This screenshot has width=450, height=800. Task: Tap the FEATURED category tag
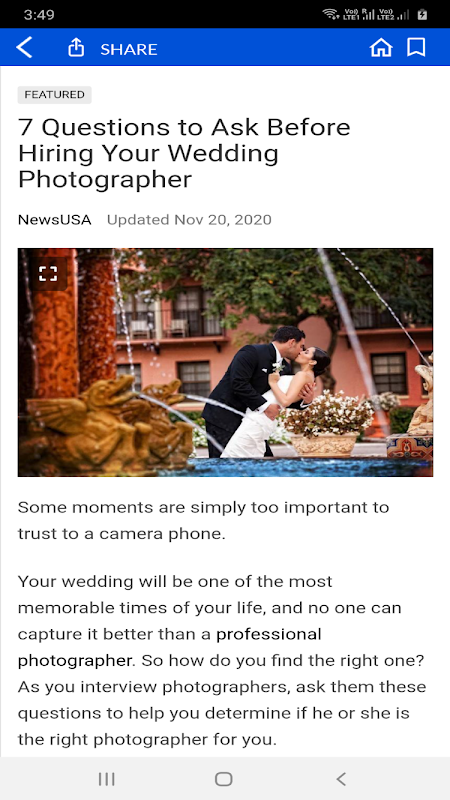[x=55, y=95]
